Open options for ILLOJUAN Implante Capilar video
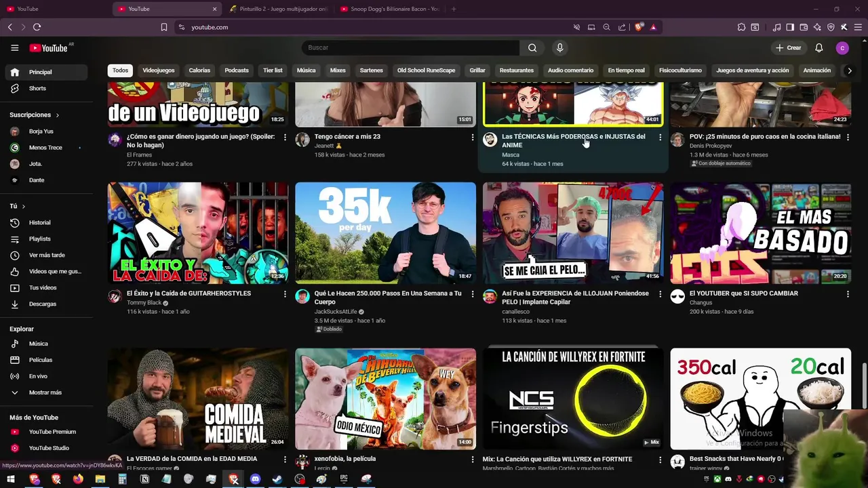The height and width of the screenshot is (488, 868). point(660,294)
